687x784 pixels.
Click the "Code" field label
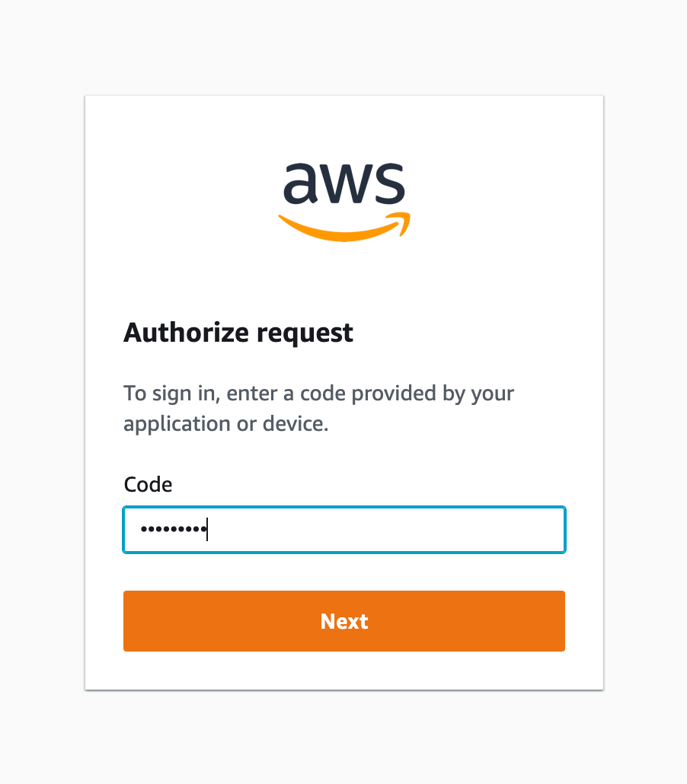click(x=148, y=485)
